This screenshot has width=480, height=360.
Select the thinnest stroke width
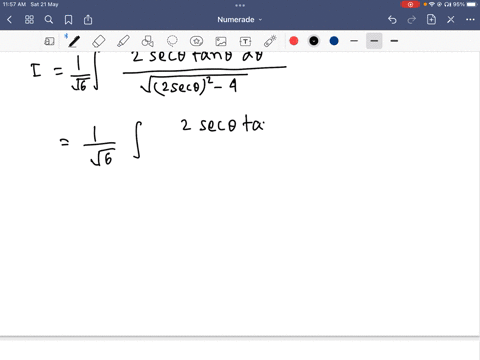tap(354, 41)
